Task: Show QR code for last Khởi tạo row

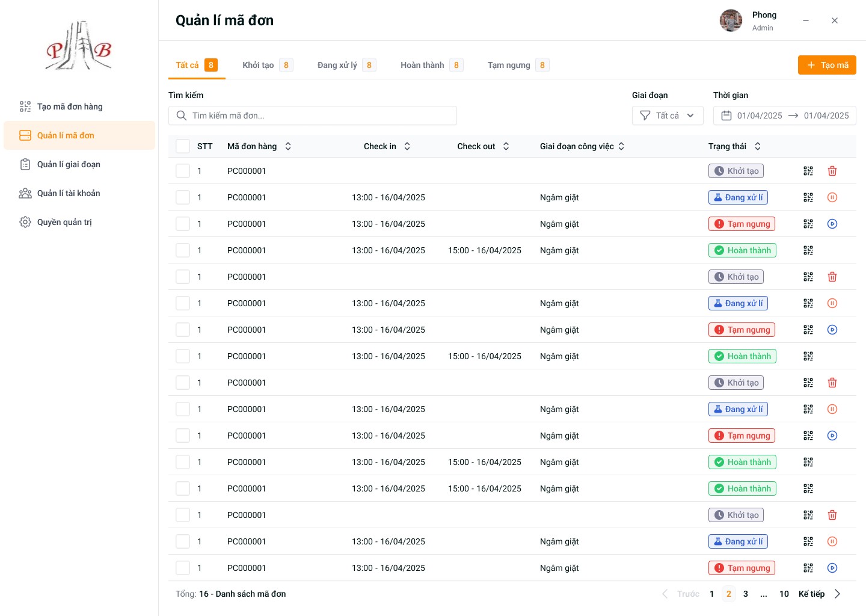Action: pos(808,515)
